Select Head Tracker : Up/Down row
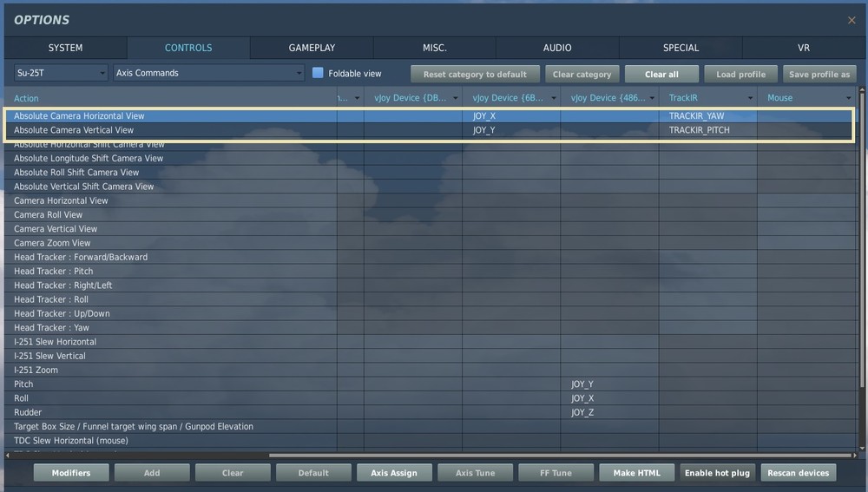The image size is (868, 492). [429, 313]
